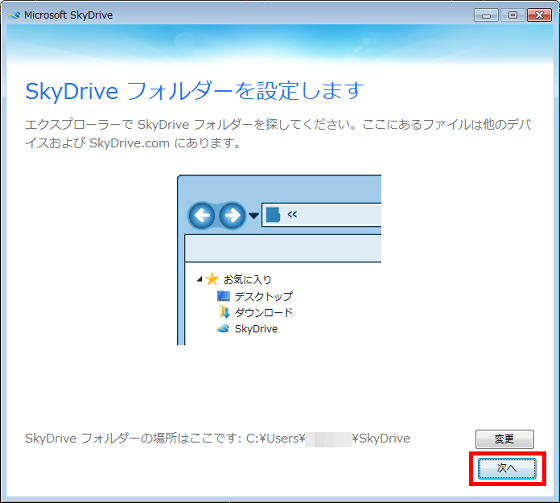Click the SkyDrive フォルダーを設定します heading
Viewport: 560px width, 503px height.
pos(195,91)
